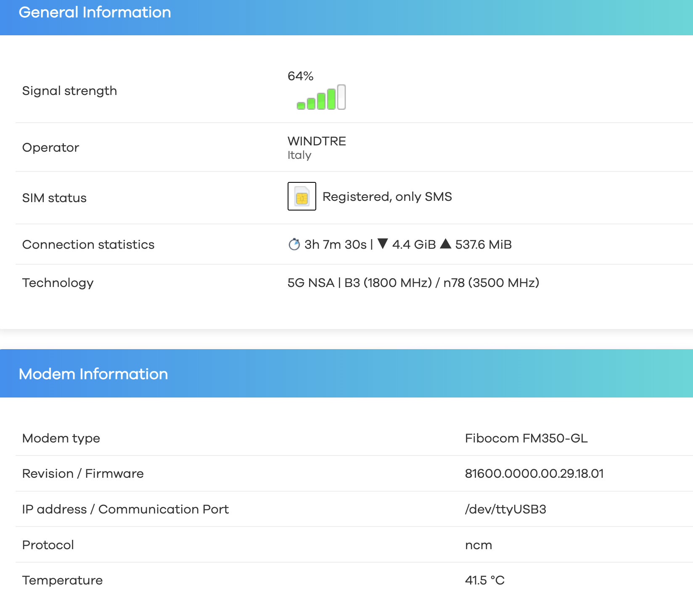Select the 4.4 GiB download value
The image size is (693, 616).
coord(414,245)
